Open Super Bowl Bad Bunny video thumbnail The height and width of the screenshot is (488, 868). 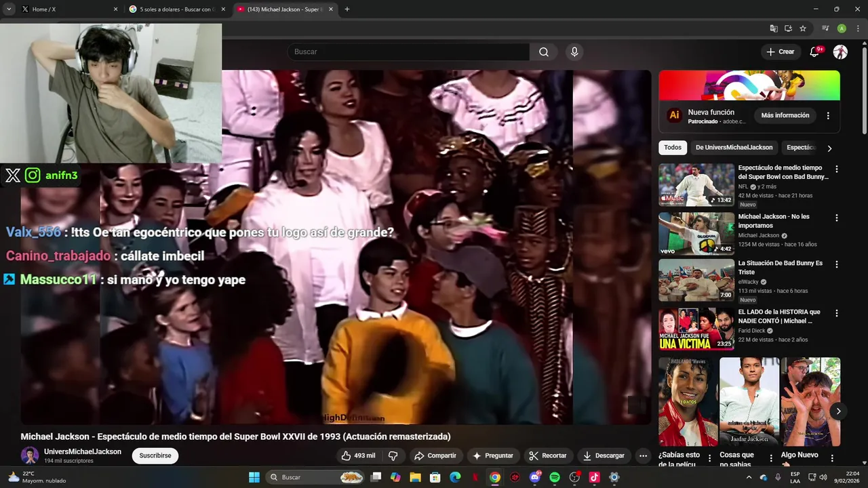tap(696, 184)
